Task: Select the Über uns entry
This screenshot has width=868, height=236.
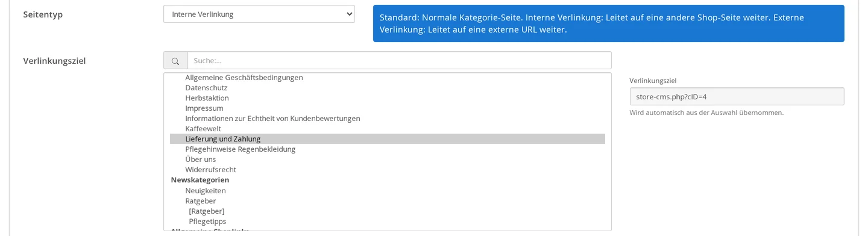Action: pyautogui.click(x=387, y=160)
